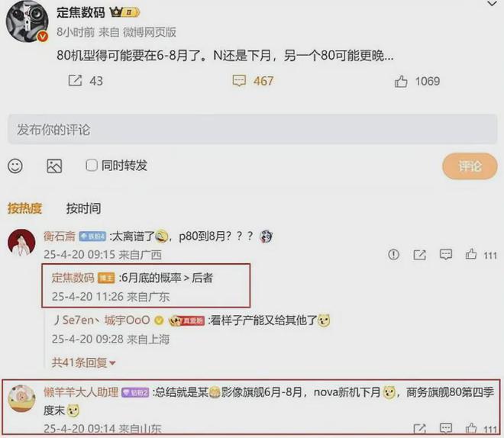Attach an image with the picture icon
Viewport: 504px width, 438px height.
(54, 166)
